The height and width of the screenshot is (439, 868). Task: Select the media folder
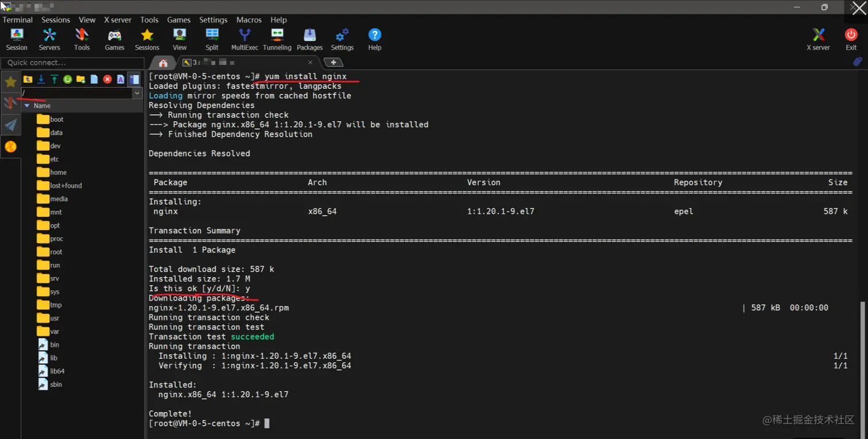click(x=52, y=199)
